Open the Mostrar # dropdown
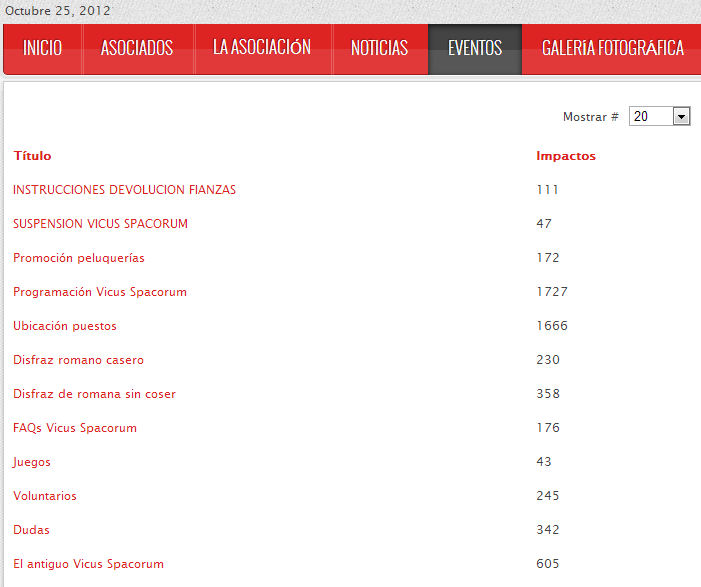 point(659,116)
